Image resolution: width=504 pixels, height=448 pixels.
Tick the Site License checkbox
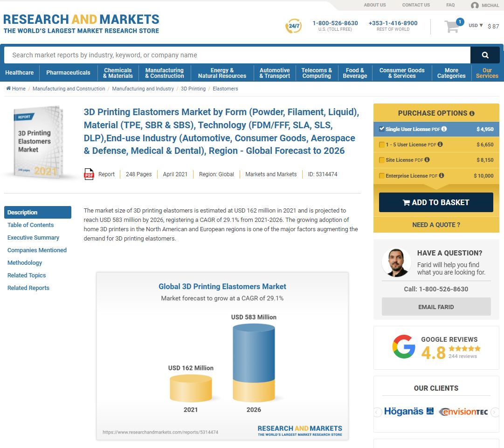tap(382, 160)
